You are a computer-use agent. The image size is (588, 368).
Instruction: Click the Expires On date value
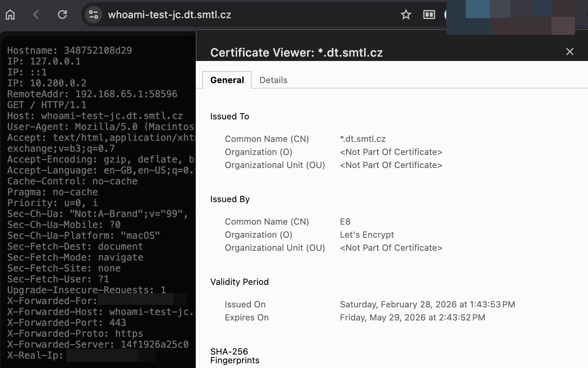[x=412, y=318]
